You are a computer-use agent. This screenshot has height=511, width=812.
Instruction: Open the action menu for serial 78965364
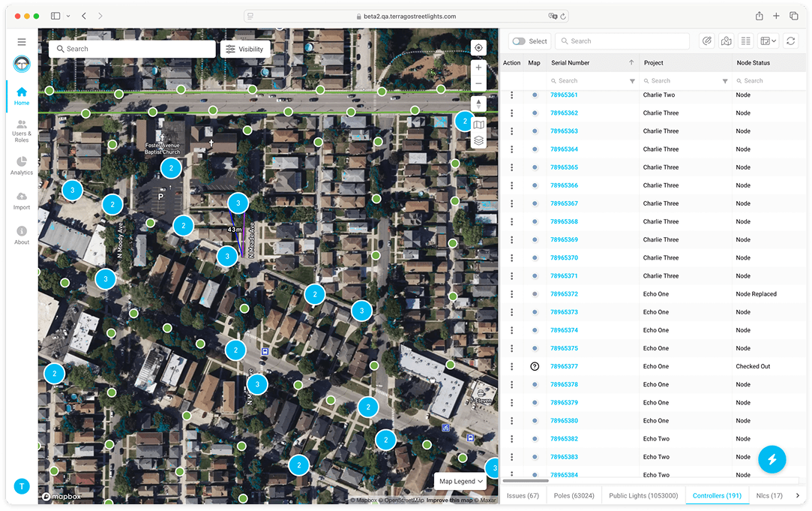pos(511,149)
